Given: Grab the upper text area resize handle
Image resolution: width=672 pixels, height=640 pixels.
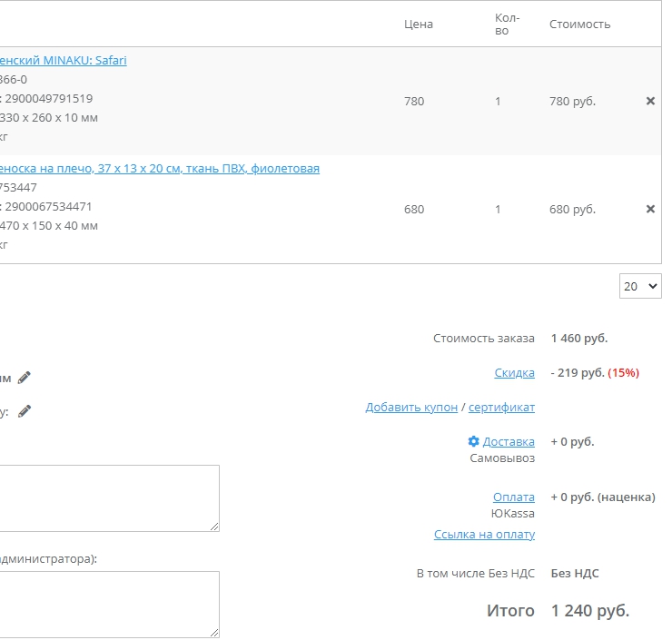Looking at the screenshot, I should tap(214, 527).
